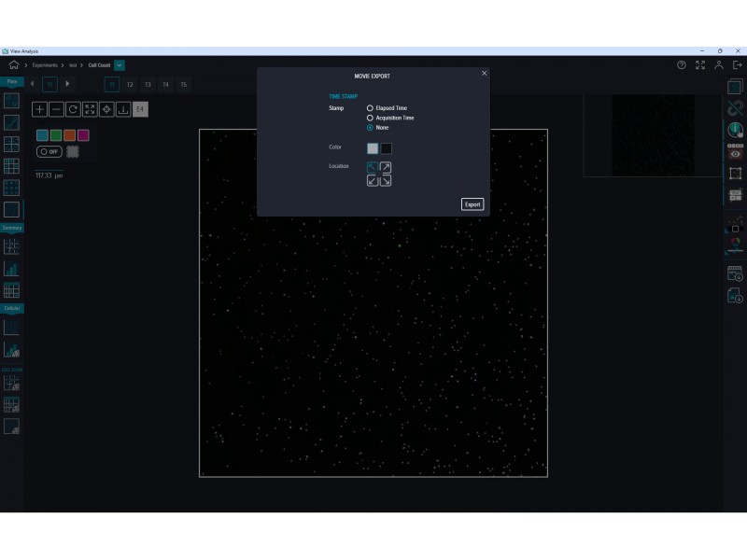Image resolution: width=747 pixels, height=560 pixels.
Task: Zoom in with the plus tool
Action: pos(39,109)
